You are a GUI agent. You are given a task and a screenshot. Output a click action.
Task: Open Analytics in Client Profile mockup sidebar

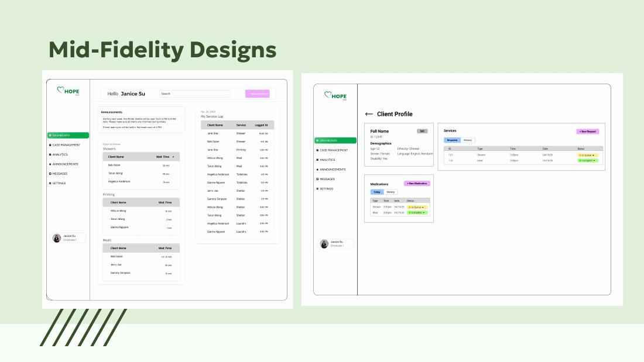pos(327,160)
